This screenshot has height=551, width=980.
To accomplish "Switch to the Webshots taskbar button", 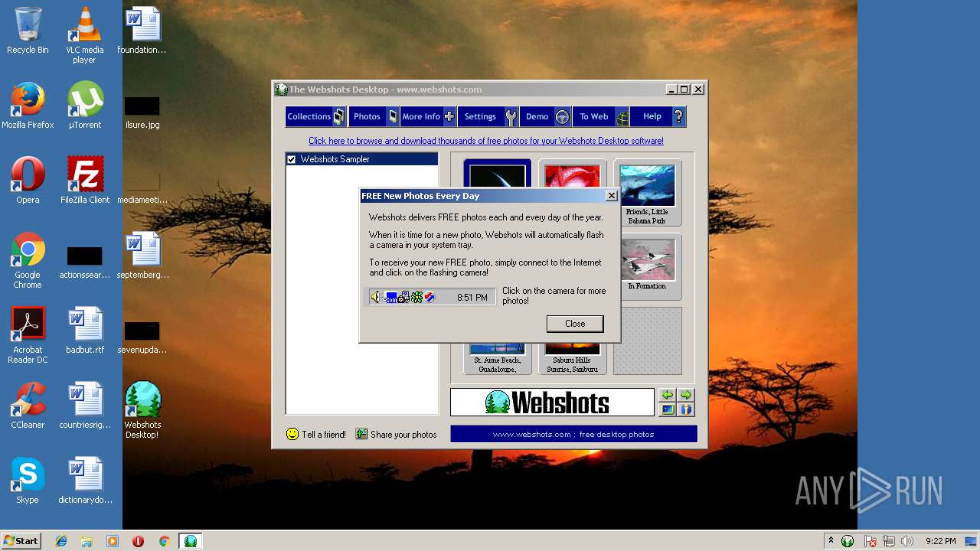I will pyautogui.click(x=191, y=541).
